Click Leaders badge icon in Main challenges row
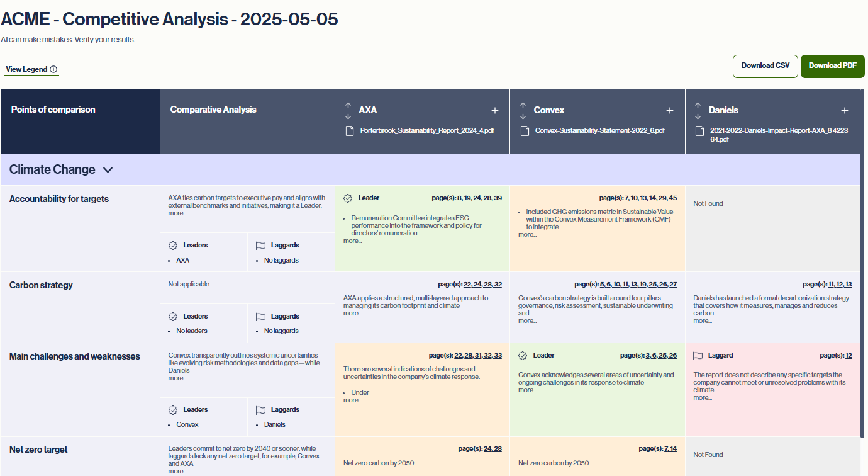This screenshot has height=476, width=868. pos(173,409)
